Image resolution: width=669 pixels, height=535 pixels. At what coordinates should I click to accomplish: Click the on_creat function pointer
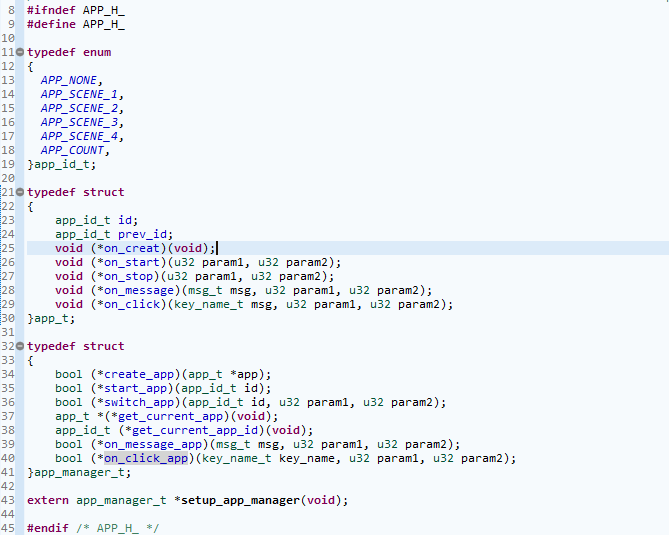[x=132, y=248]
